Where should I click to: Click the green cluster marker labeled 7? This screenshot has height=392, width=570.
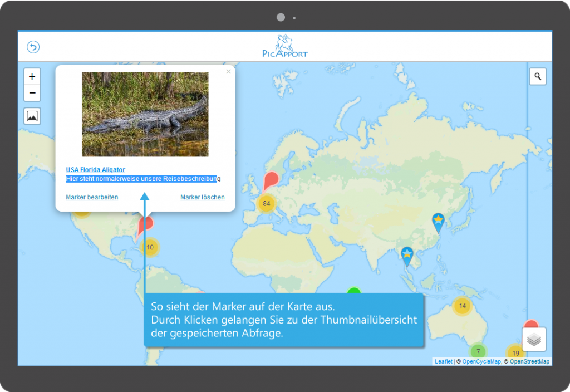click(478, 352)
